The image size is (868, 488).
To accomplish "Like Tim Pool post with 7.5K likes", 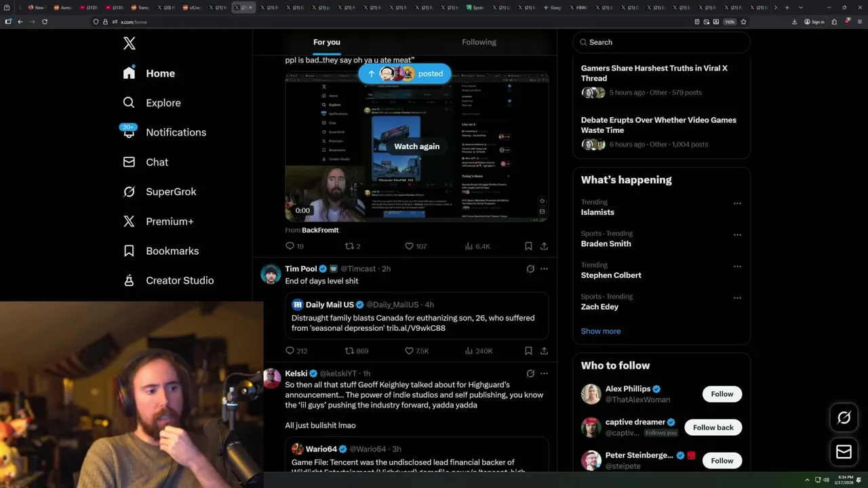I will coord(417,351).
